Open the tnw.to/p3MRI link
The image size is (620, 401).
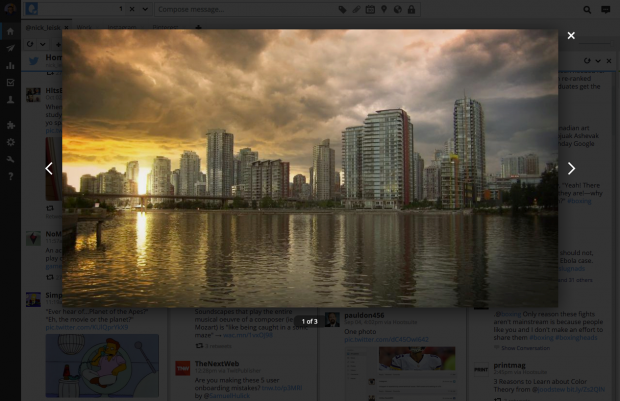282,388
